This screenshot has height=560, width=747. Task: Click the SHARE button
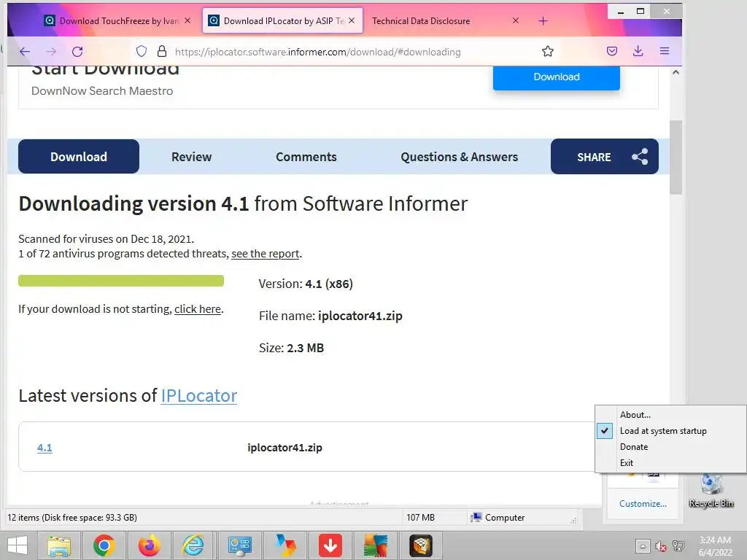click(605, 157)
